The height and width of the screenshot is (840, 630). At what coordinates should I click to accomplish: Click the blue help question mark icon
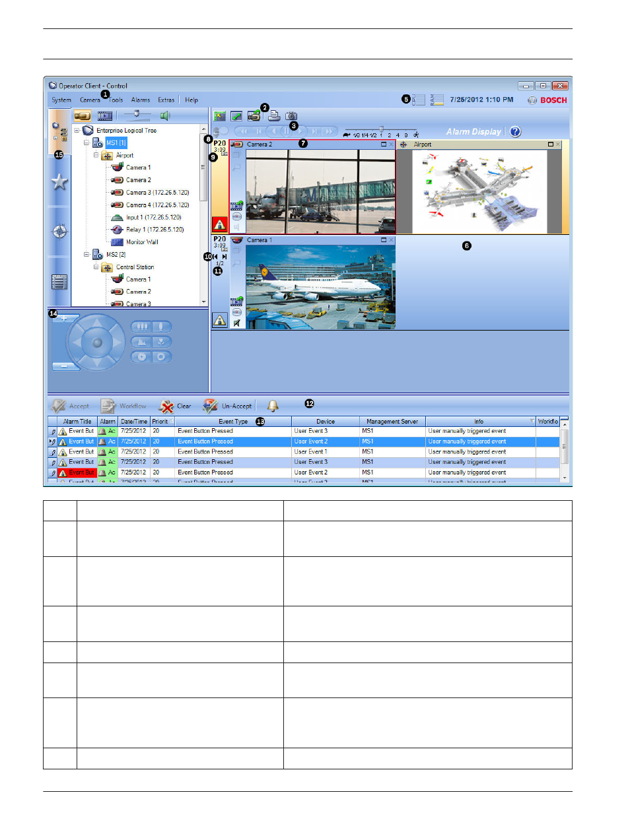point(515,131)
